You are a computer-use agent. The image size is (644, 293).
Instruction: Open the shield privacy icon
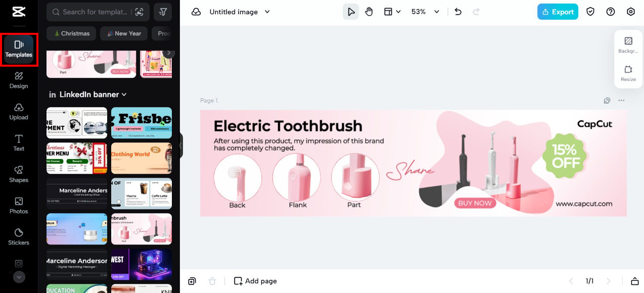pos(590,12)
